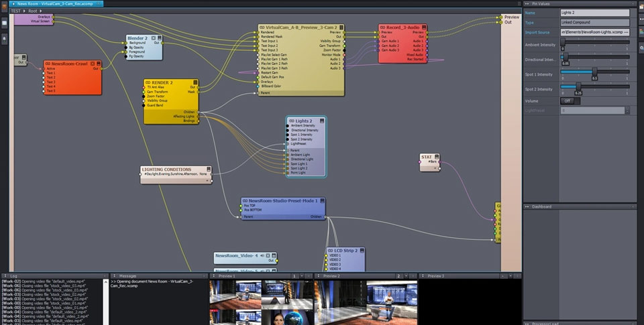Click the pin layout icon on LCD Strip 2 node

pos(362,251)
